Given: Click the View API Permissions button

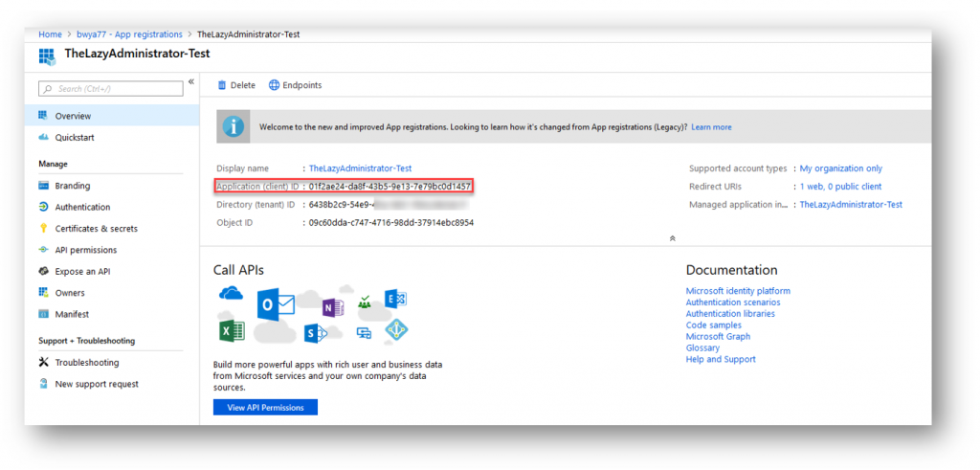Looking at the screenshot, I should pyautogui.click(x=266, y=408).
